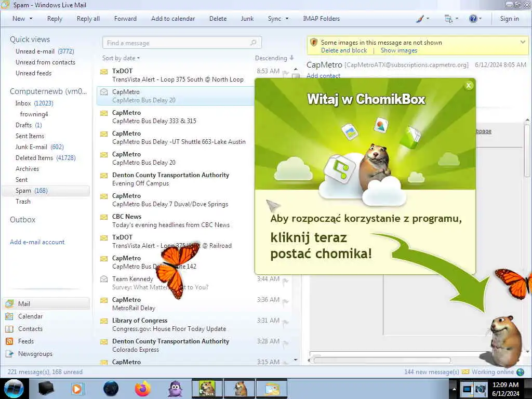
Task: Open Evening Off Campus message
Action: 176,179
